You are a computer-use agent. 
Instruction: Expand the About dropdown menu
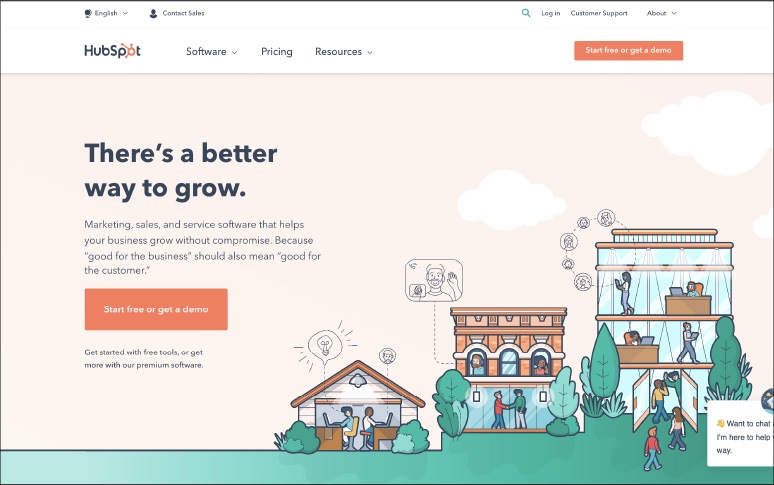[661, 13]
